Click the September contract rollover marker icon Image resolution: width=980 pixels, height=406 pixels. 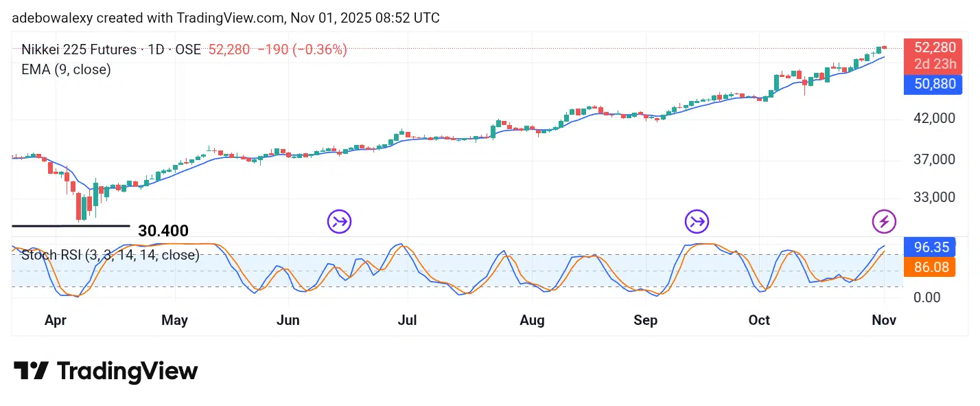tap(697, 221)
